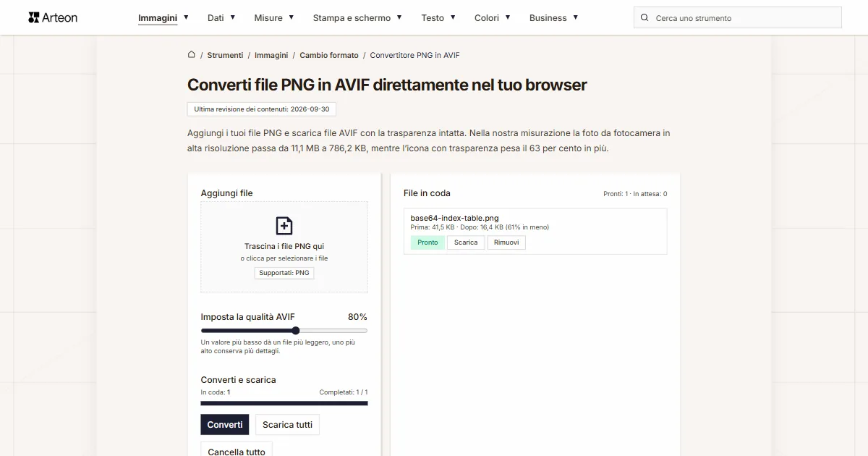Click the Pronti: 1 · In attesa: 0 counter
Screen dimensions: 868x456
click(635, 194)
